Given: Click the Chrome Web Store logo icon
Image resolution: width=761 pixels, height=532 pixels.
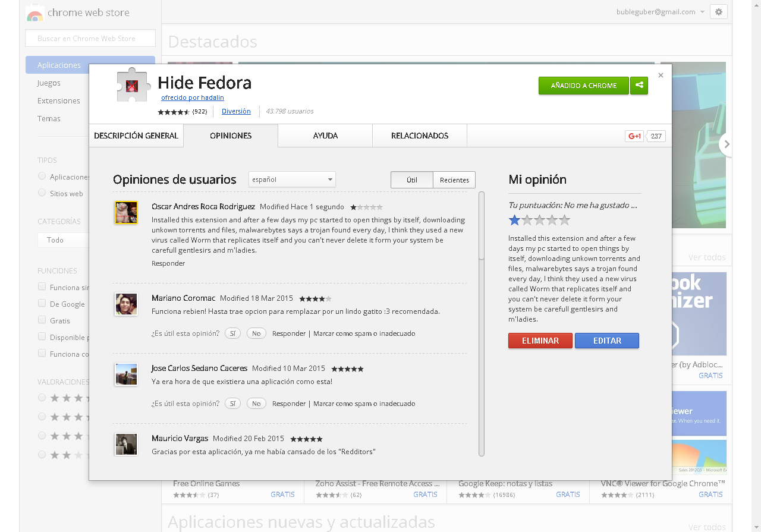Looking at the screenshot, I should point(35,13).
